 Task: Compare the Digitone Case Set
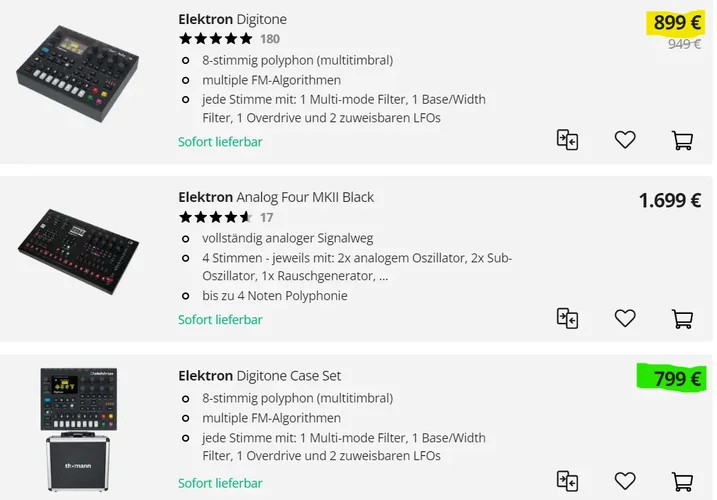tap(567, 481)
